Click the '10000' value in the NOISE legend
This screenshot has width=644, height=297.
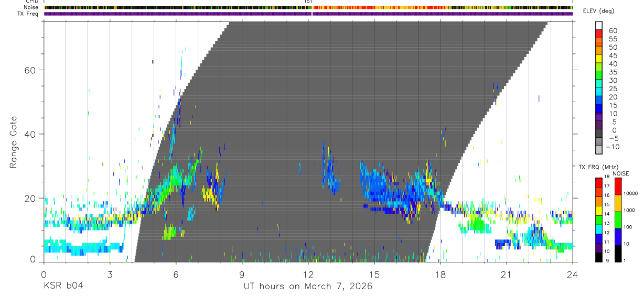[x=632, y=193]
